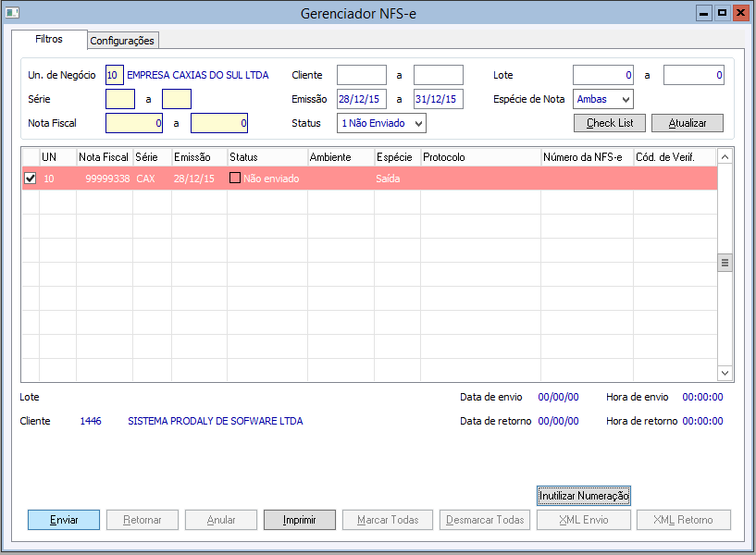Click the Ambiente column header
The image size is (756, 555).
coord(341,157)
